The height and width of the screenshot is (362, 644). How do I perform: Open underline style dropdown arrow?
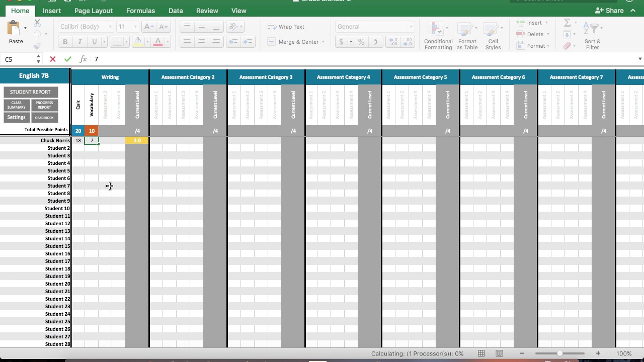[x=104, y=42]
